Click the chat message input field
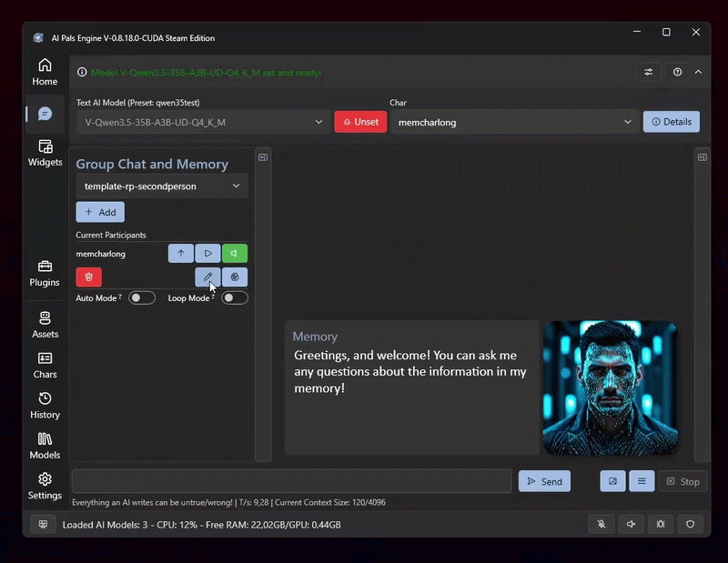728x563 pixels. pyautogui.click(x=291, y=481)
